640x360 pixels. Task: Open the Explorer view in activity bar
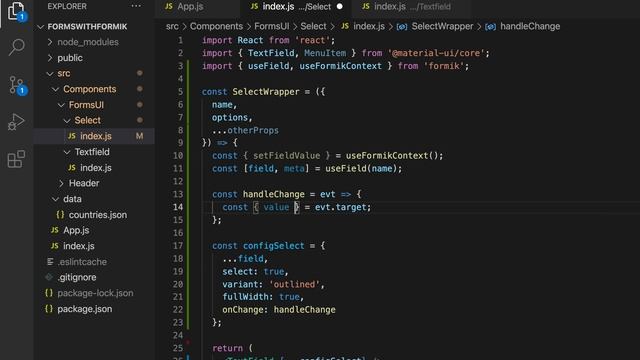click(x=16, y=11)
